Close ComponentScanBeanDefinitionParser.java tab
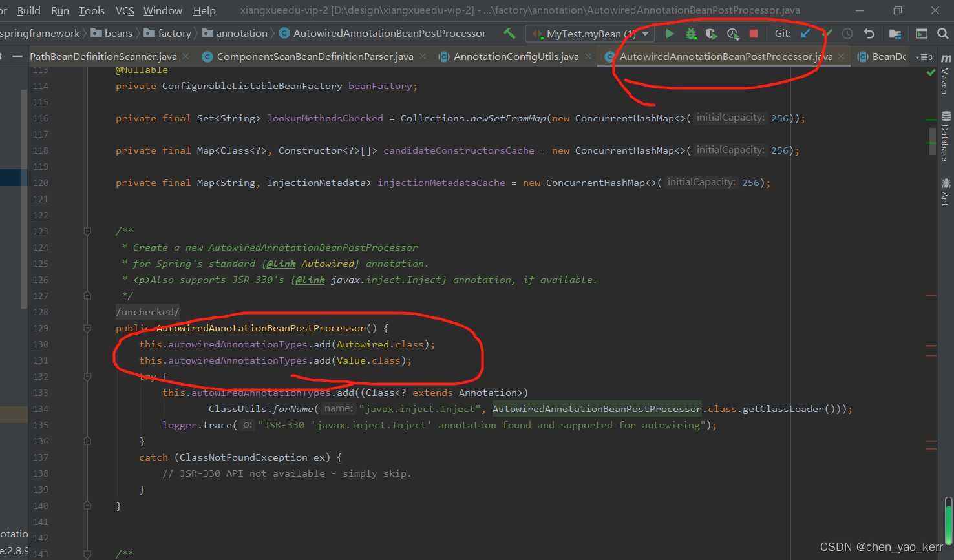The image size is (954, 560). 423,57
